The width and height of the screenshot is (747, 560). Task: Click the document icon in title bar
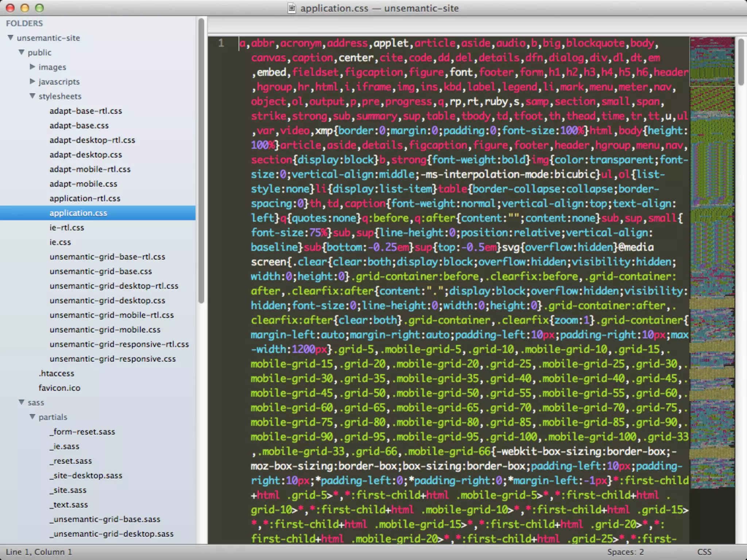(292, 8)
